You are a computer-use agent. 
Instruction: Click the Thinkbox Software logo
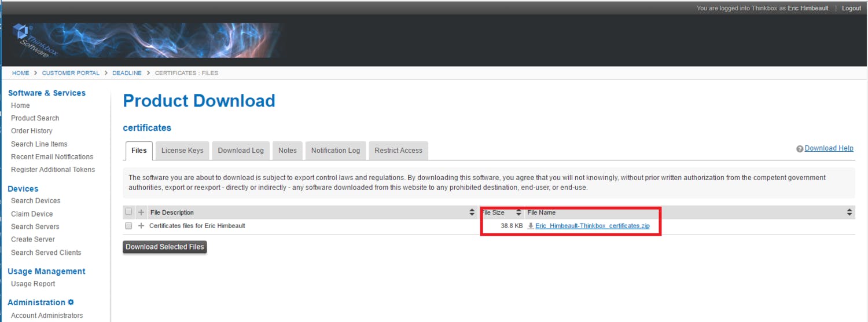35,41
